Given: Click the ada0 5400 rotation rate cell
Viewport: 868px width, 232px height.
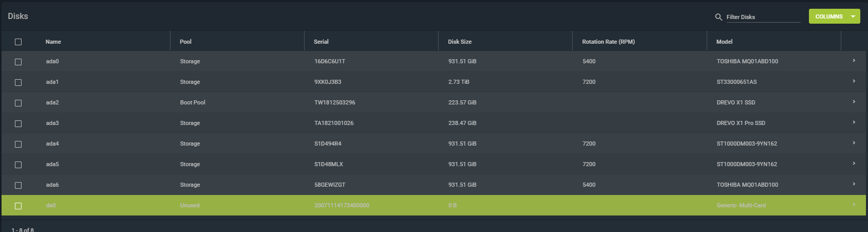Looking at the screenshot, I should point(589,61).
